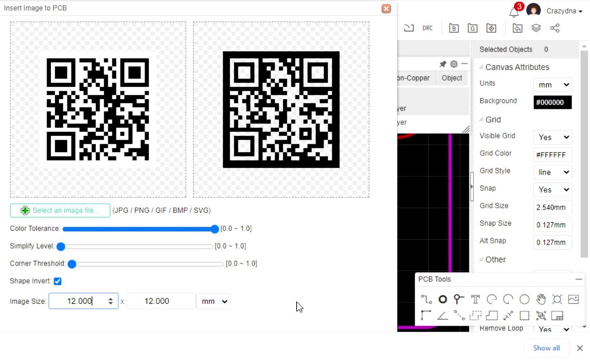
Task: Open layer panel settings gear
Action: (454, 64)
